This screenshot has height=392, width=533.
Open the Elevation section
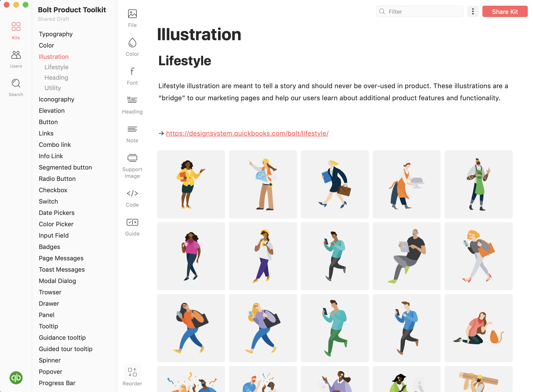(x=52, y=111)
